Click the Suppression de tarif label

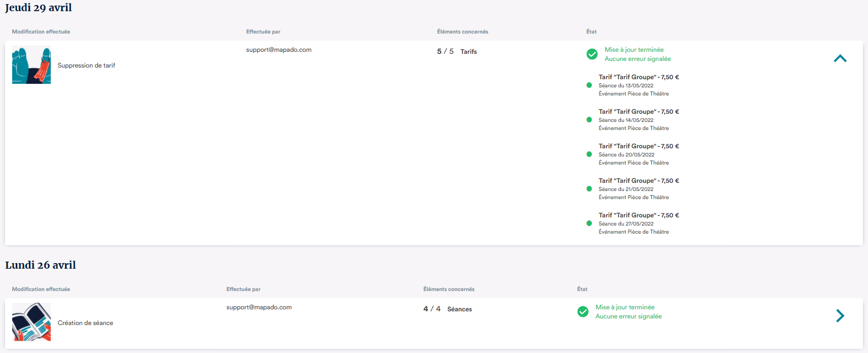[x=86, y=66]
